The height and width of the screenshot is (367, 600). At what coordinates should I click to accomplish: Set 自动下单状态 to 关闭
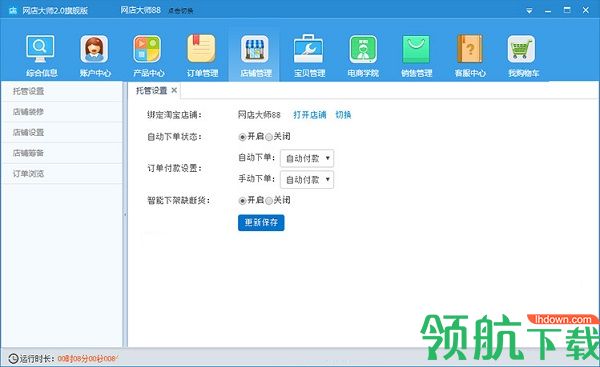[269, 137]
